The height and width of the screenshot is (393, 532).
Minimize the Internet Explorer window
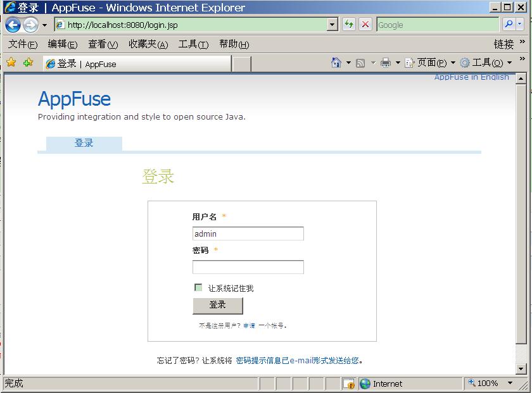pos(495,7)
